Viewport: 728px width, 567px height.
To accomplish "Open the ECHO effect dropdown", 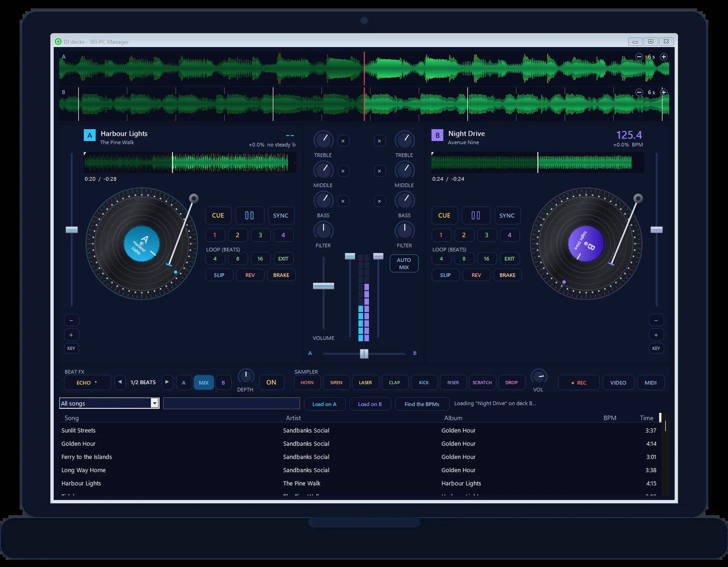I will [87, 383].
